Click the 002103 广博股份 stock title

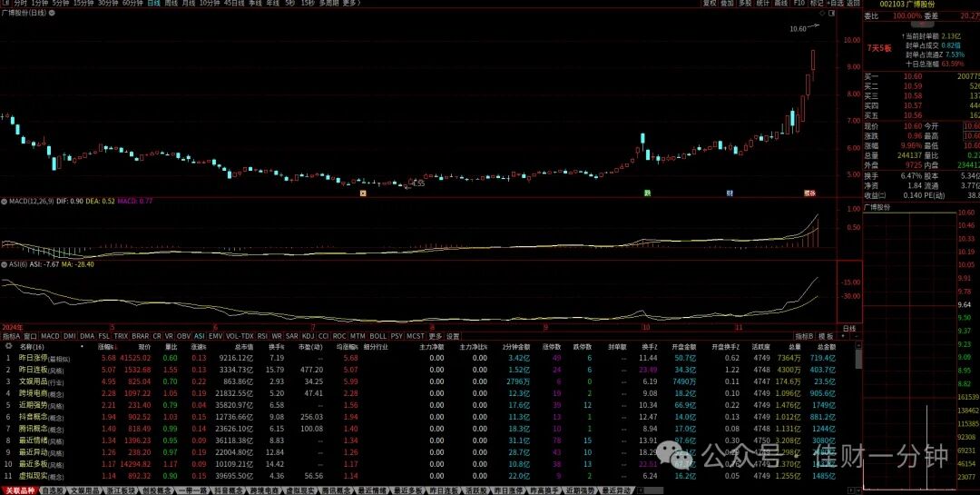tap(906, 4)
